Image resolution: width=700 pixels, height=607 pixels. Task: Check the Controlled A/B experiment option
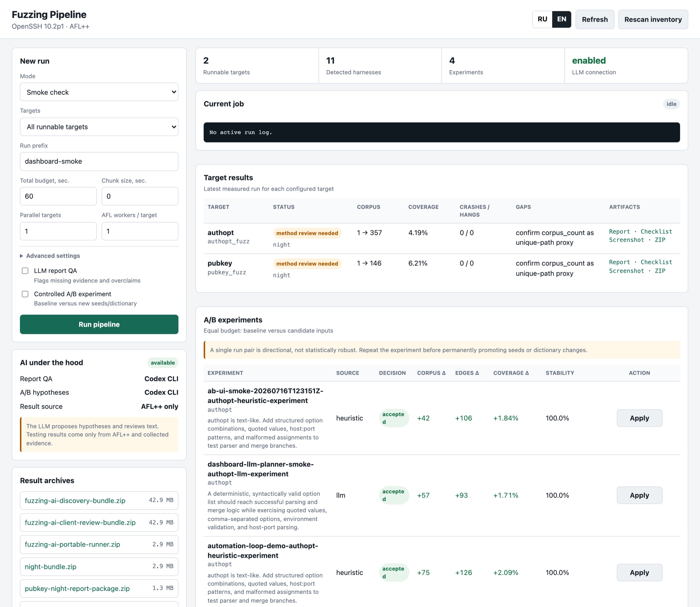[25, 294]
